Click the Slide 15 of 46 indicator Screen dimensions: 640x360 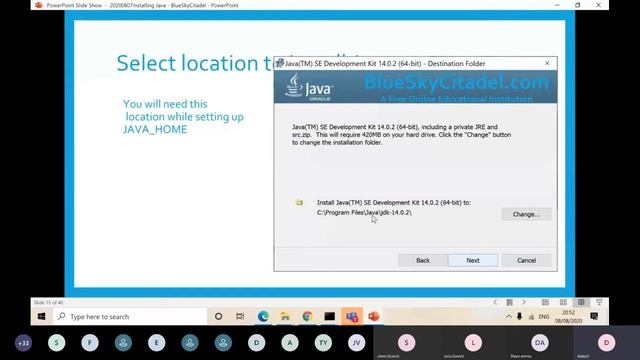(x=48, y=302)
